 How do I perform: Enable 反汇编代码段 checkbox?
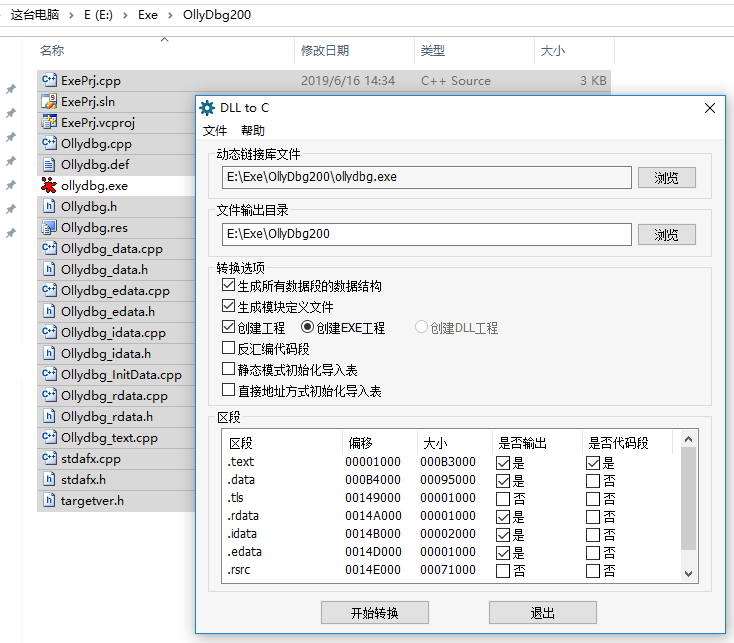click(228, 348)
